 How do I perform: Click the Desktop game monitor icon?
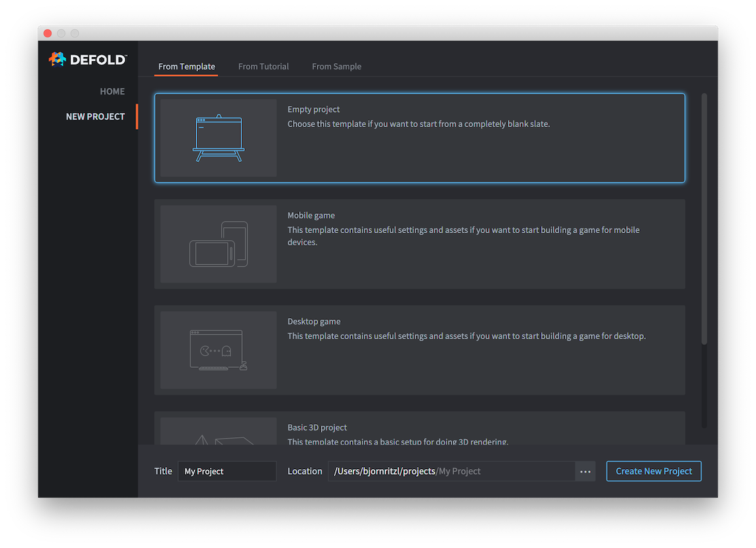coord(218,350)
